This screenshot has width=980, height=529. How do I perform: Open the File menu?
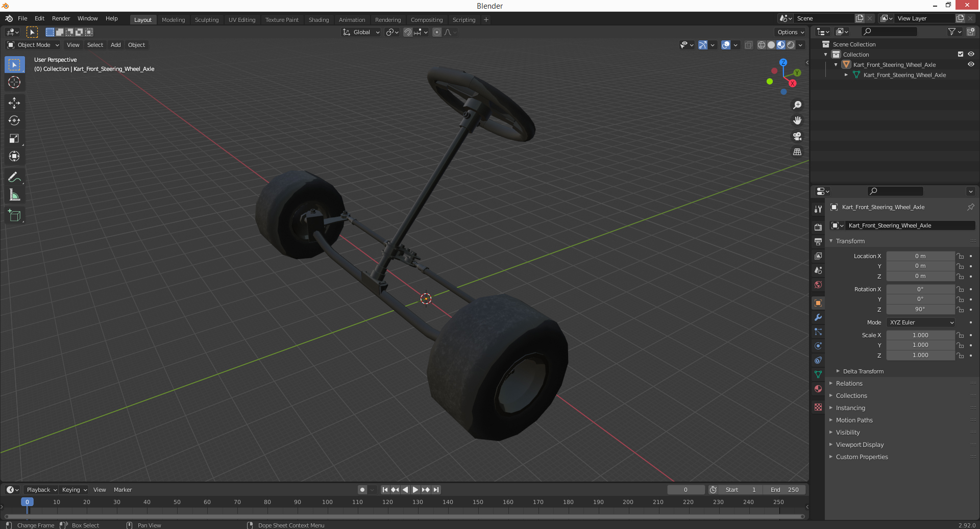(x=22, y=18)
